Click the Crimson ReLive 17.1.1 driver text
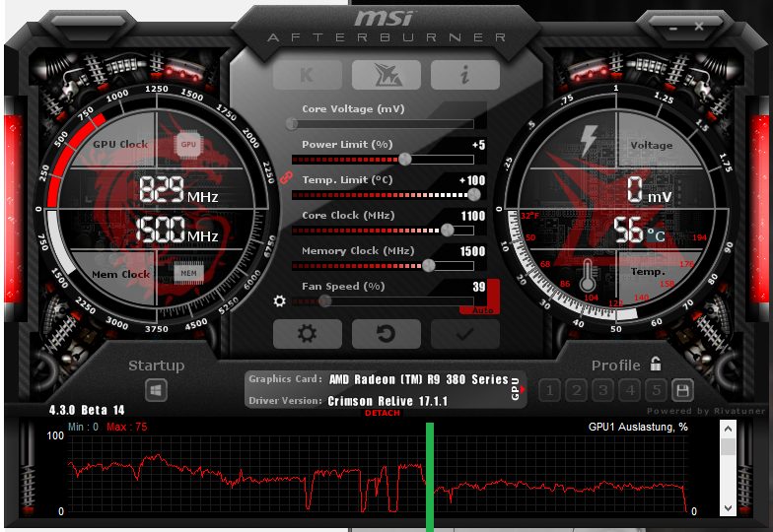 (387, 401)
